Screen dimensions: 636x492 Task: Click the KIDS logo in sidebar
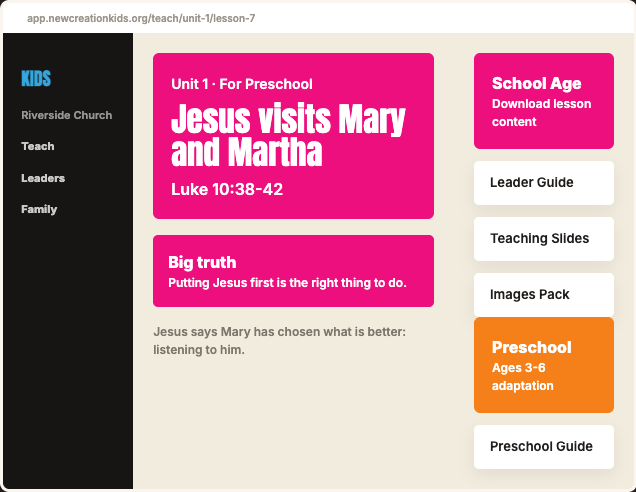click(x=36, y=79)
